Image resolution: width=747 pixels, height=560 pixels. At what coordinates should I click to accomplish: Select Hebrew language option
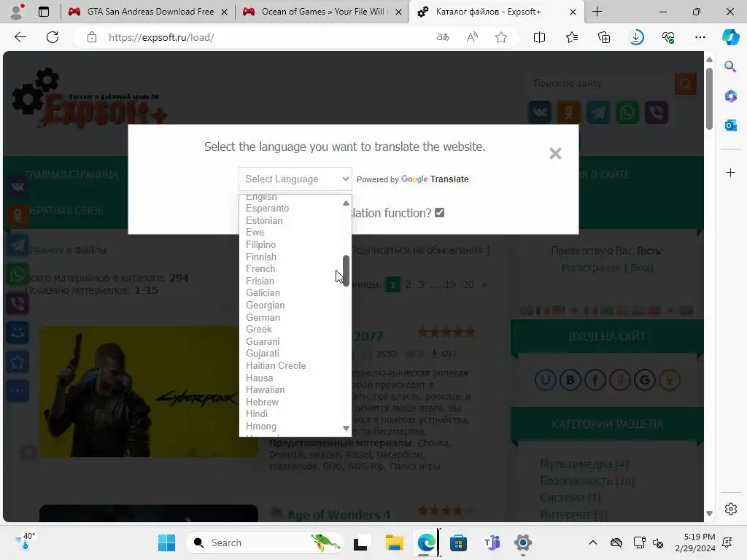click(262, 402)
